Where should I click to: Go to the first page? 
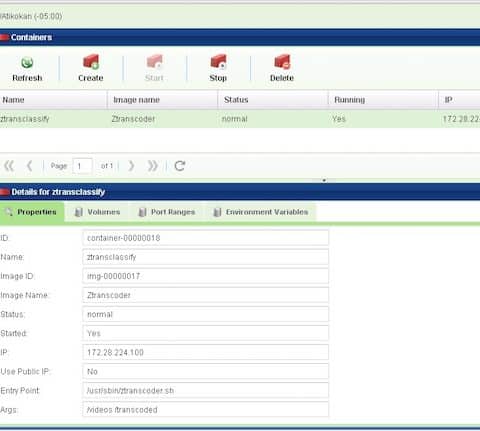9,166
